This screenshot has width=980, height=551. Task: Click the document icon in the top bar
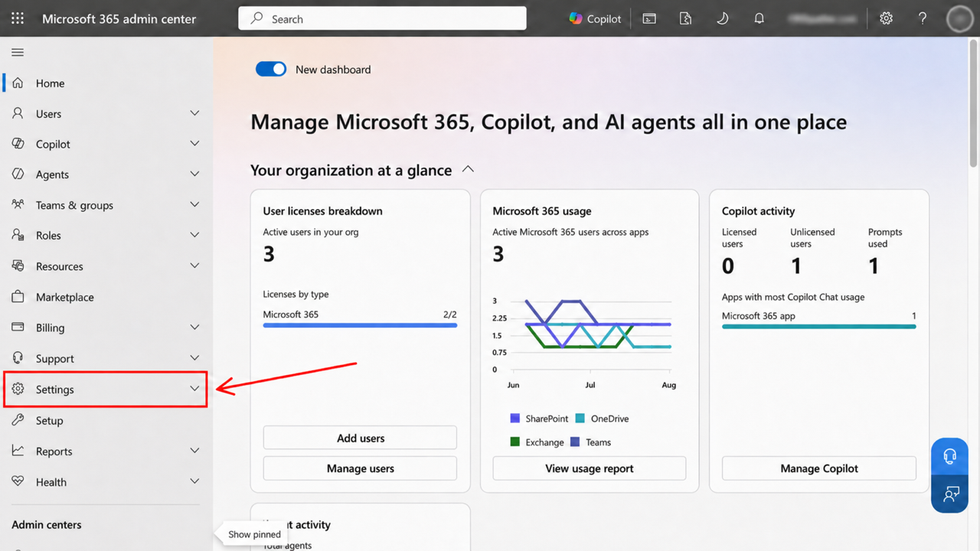[685, 18]
